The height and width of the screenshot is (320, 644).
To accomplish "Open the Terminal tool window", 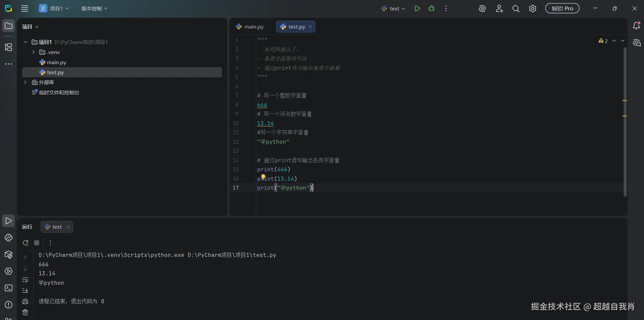I will [x=8, y=288].
